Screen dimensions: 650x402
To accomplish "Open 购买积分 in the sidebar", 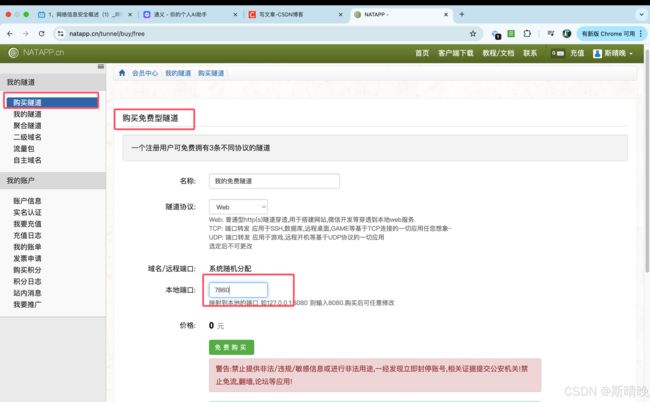I will pyautogui.click(x=27, y=270).
